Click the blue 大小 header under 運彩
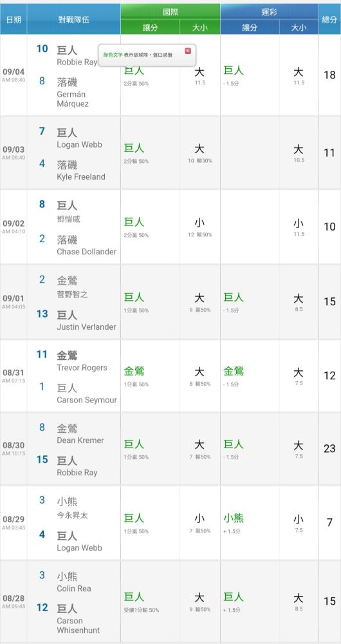 pos(299,28)
